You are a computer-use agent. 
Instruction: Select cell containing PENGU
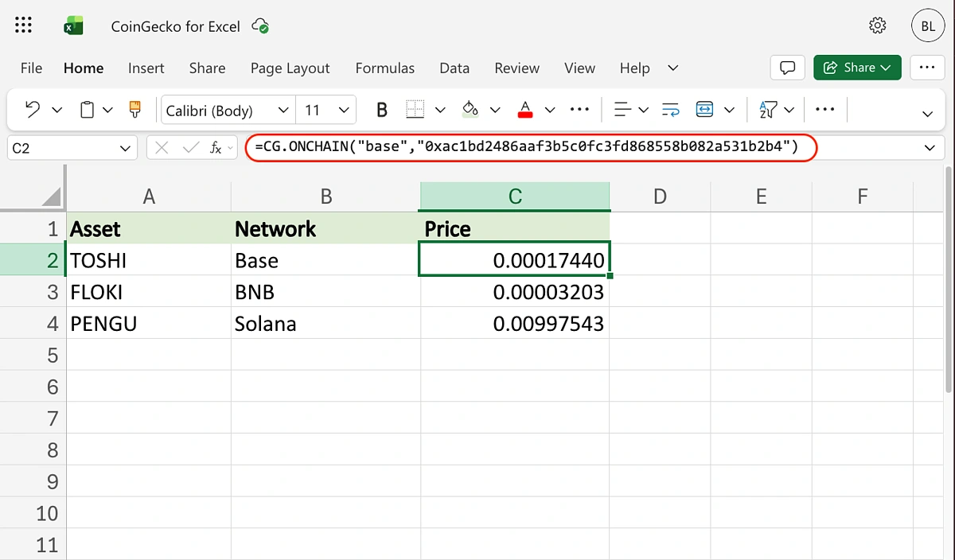click(x=149, y=324)
